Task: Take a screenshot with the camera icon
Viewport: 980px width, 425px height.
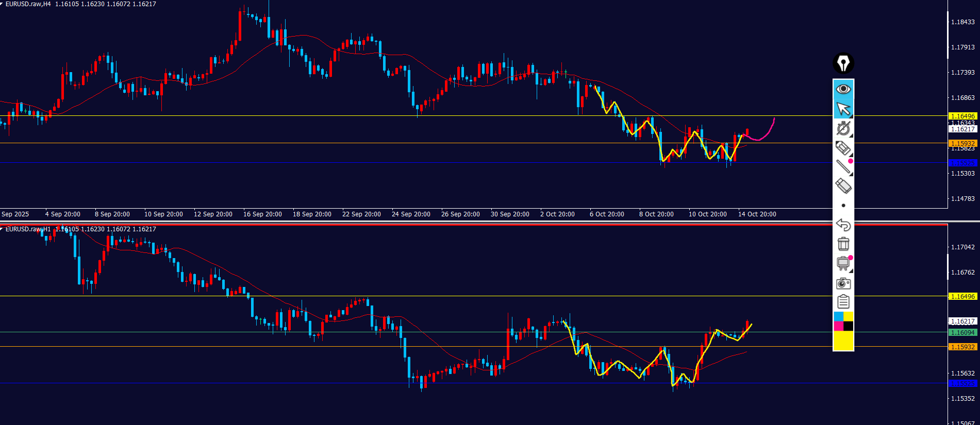Action: tap(843, 283)
